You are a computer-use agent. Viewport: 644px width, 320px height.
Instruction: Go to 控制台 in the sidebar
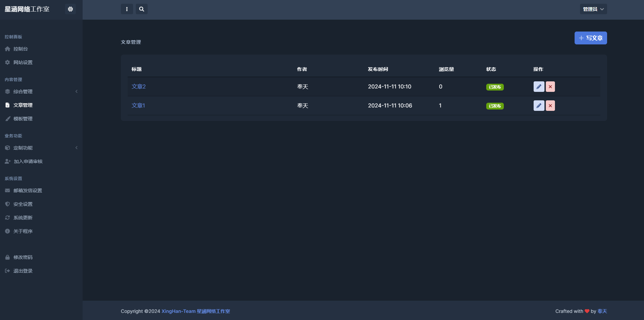(x=21, y=49)
